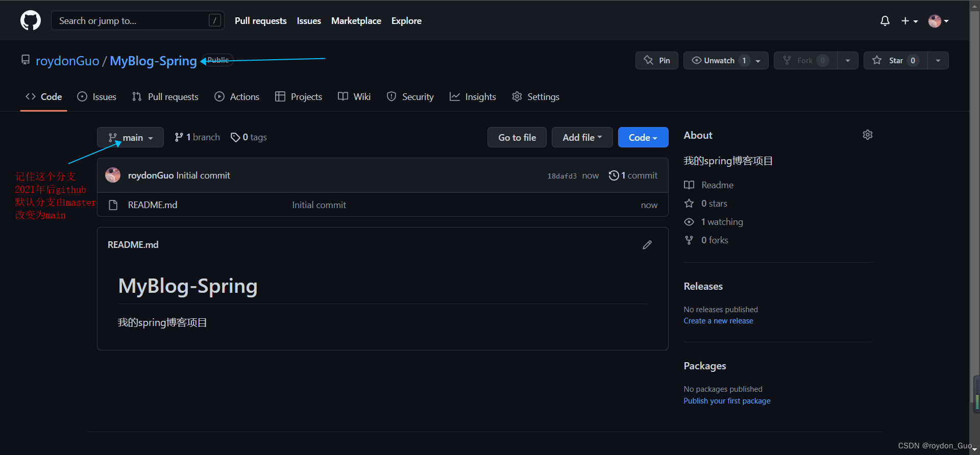The image size is (980, 455).
Task: Click the Pin repository button
Action: (657, 60)
